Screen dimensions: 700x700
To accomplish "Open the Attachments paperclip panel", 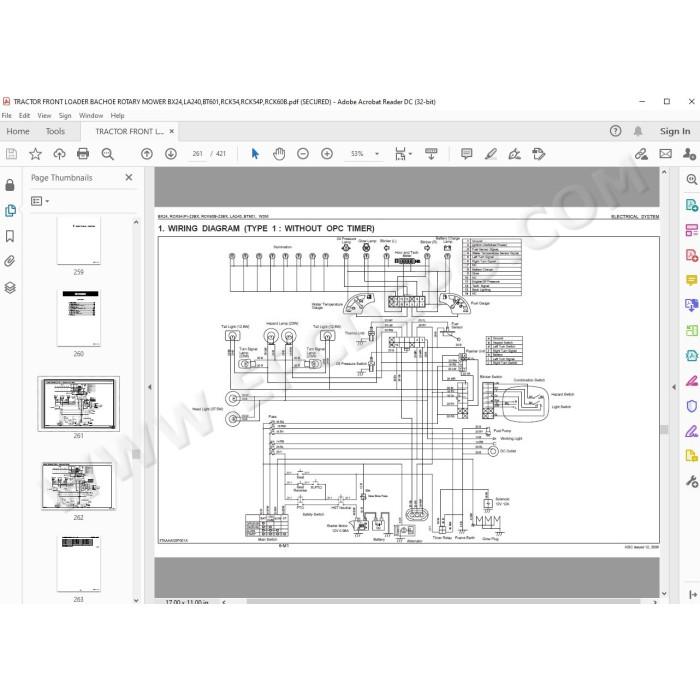I will [x=10, y=261].
